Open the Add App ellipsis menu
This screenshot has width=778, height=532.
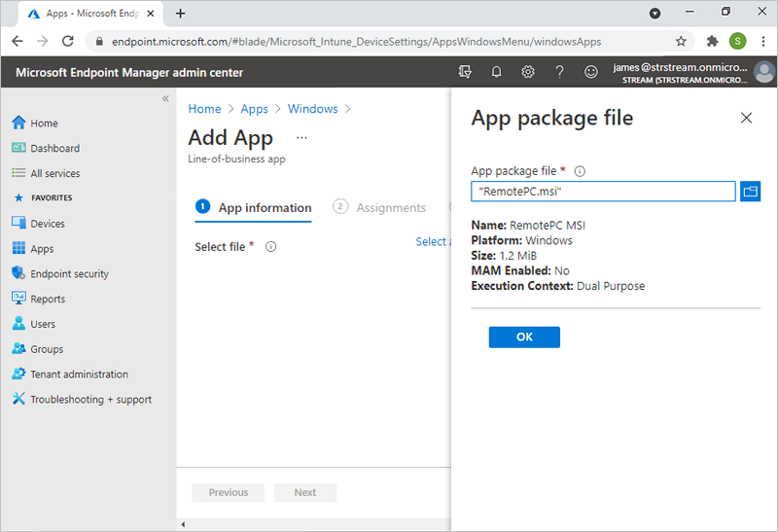301,138
